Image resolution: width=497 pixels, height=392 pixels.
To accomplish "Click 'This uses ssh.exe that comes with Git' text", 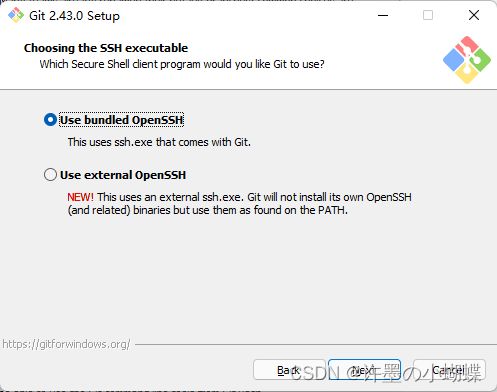I will 159,142.
